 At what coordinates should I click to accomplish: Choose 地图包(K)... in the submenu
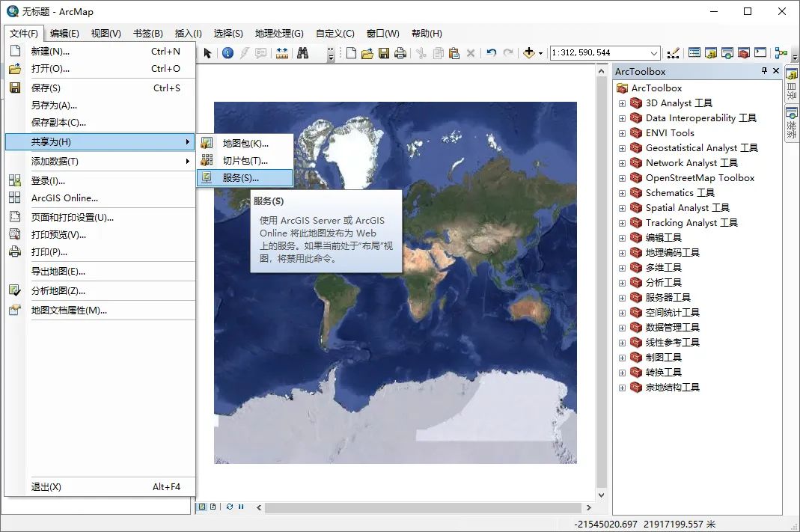coord(245,144)
